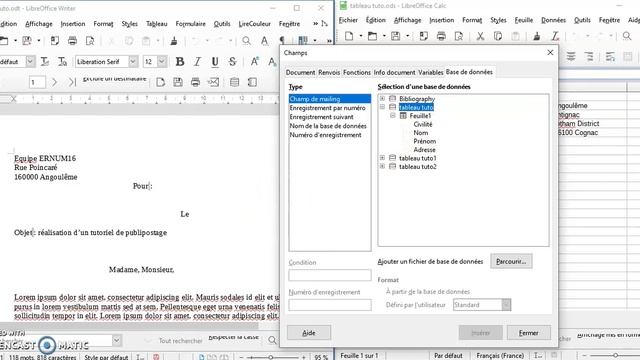
Task: Click Clone Formatting paintbrush in Calc
Action: [x=537, y=36]
